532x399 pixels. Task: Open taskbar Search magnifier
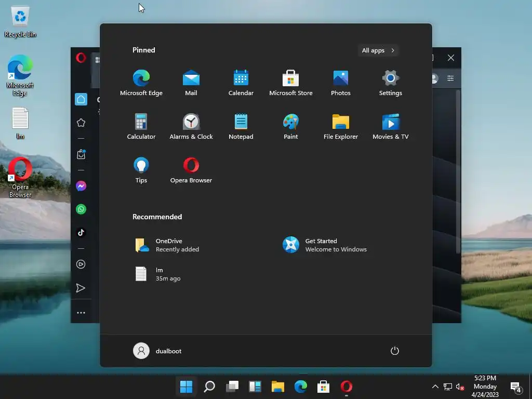[x=209, y=387]
